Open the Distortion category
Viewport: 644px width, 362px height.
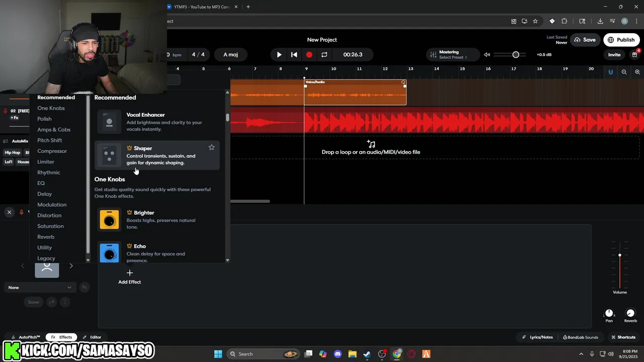[49, 215]
